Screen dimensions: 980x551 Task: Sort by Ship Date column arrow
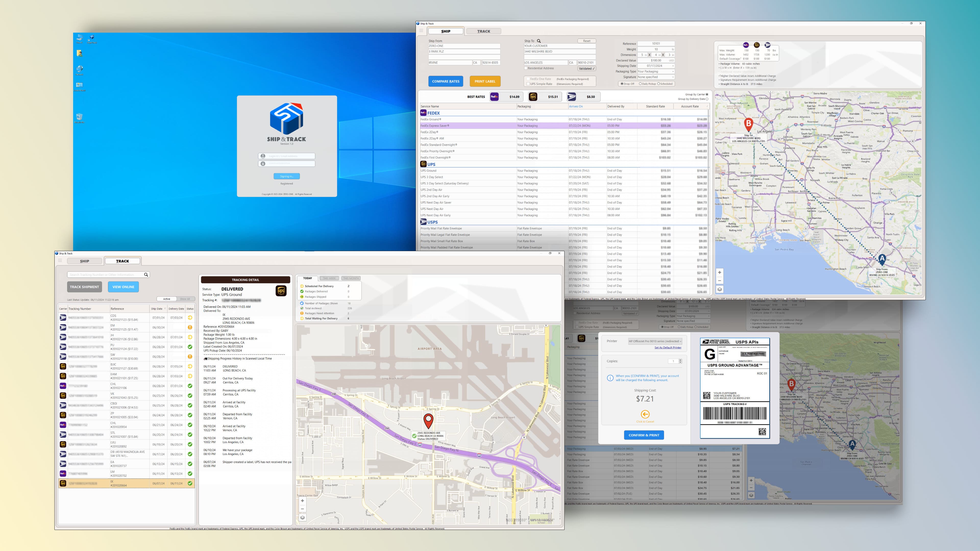[x=165, y=309]
